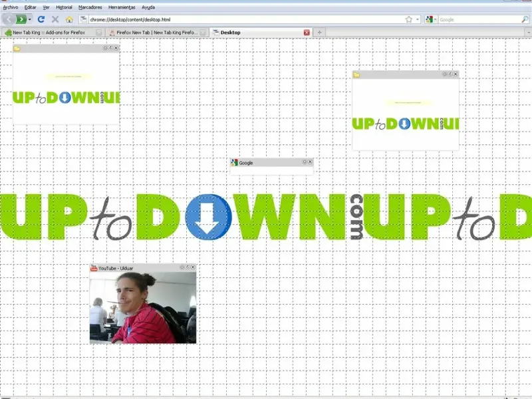Refresh the right-side folder widget
The height and width of the screenshot is (399, 532).
tap(450, 74)
